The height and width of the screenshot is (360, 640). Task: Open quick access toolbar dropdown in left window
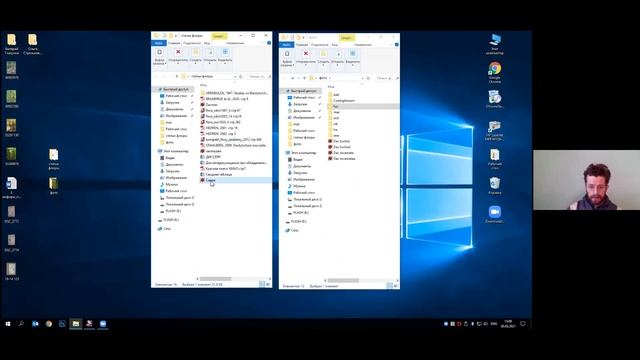(x=176, y=36)
